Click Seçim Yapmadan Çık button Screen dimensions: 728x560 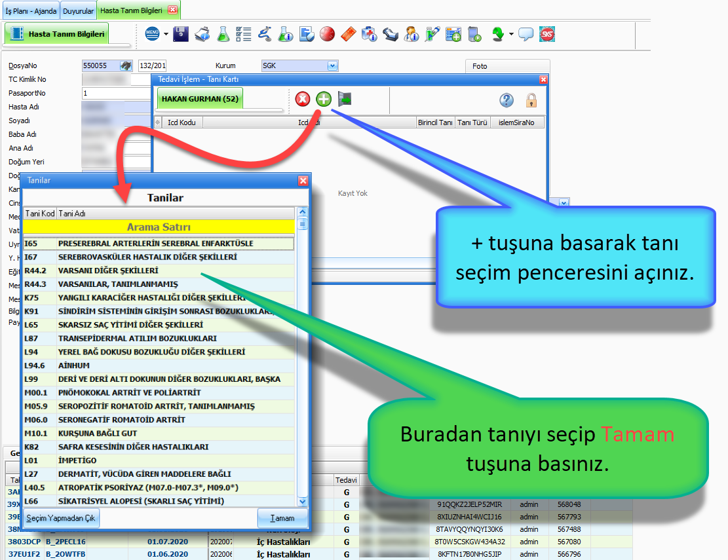point(61,518)
